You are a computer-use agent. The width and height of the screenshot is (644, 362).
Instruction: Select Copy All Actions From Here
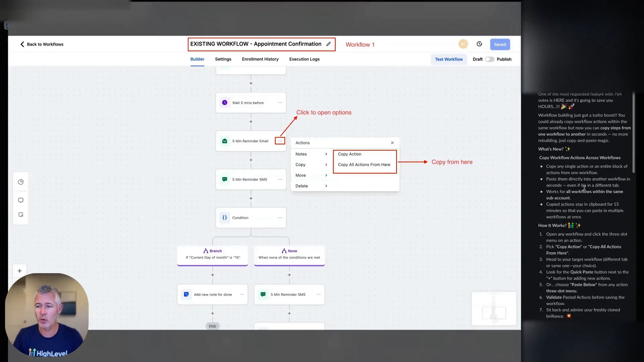364,165
